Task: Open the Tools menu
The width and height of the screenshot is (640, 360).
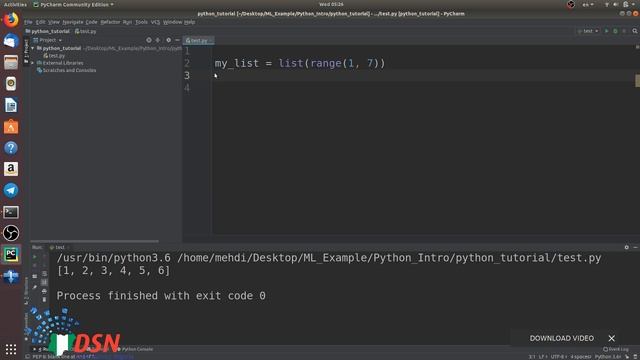Action: tap(141, 22)
